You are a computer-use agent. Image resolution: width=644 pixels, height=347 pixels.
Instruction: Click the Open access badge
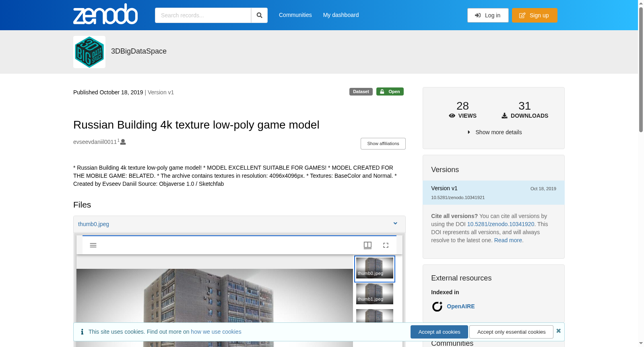tap(390, 91)
